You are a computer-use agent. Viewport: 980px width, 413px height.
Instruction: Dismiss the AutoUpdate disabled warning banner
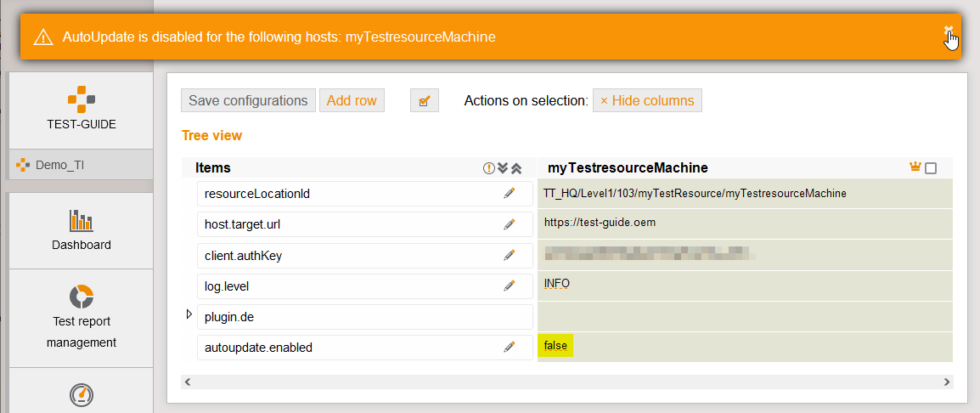pos(948,30)
